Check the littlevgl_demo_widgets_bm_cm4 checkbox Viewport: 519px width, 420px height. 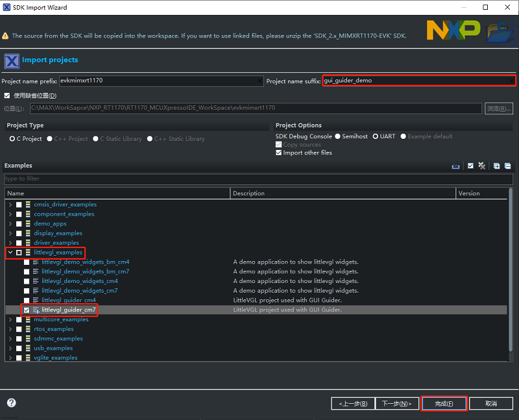(x=27, y=262)
